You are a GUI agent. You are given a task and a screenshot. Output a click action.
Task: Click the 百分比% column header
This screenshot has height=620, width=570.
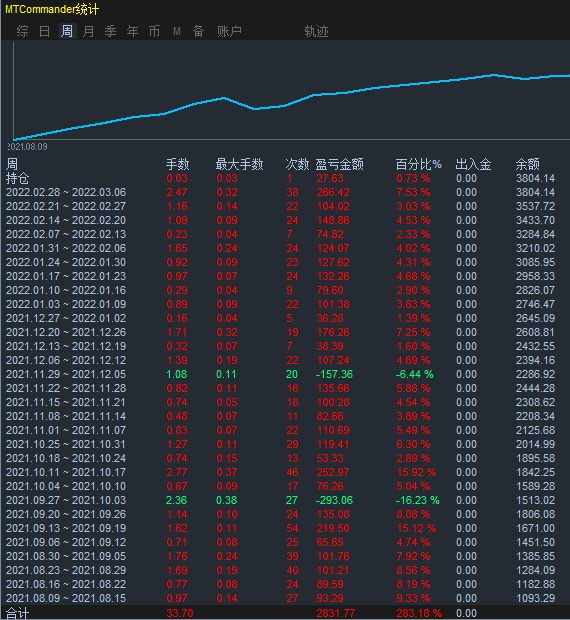pyautogui.click(x=419, y=164)
